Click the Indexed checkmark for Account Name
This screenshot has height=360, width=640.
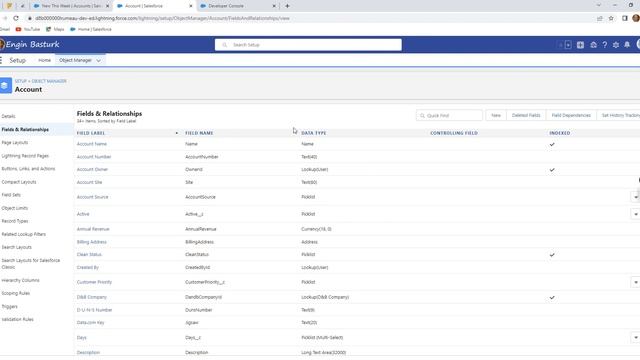point(552,144)
